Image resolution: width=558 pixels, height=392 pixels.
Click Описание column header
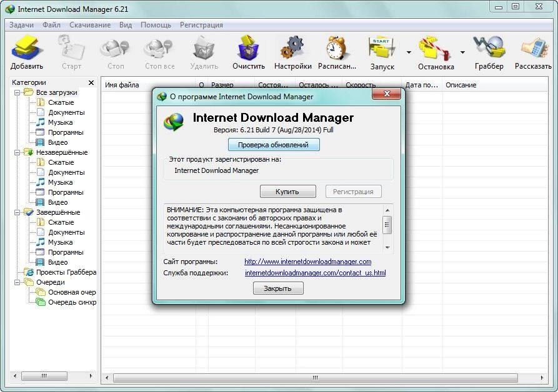point(495,85)
